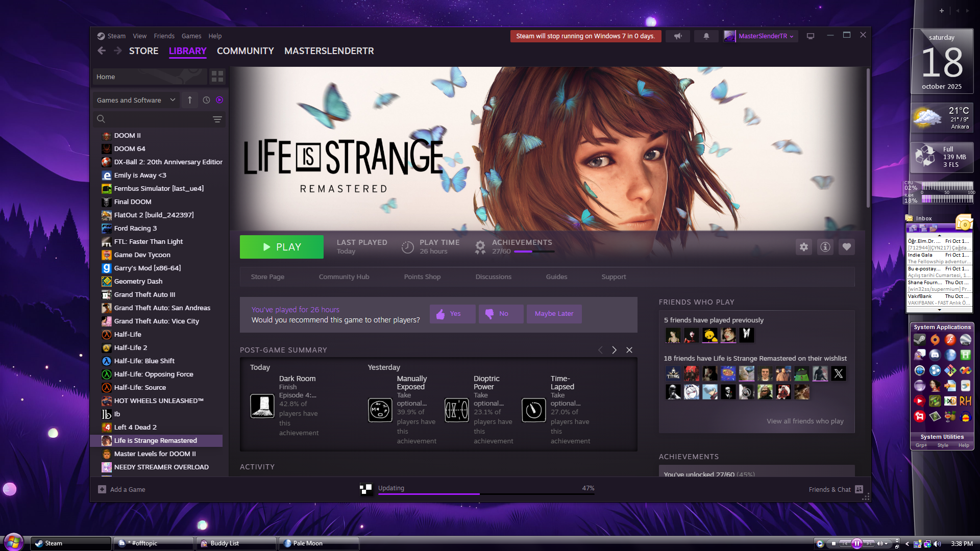Open the Steam menu
This screenshot has width=980, height=551.
pos(116,36)
